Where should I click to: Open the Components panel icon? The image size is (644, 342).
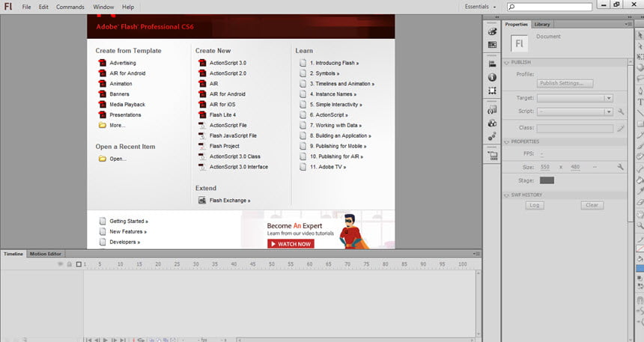[x=492, y=123]
